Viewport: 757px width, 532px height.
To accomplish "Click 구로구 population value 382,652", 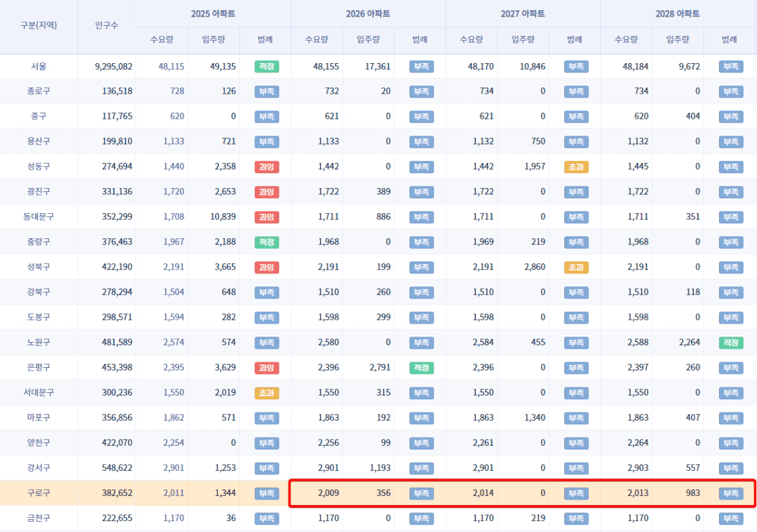I will [x=117, y=493].
